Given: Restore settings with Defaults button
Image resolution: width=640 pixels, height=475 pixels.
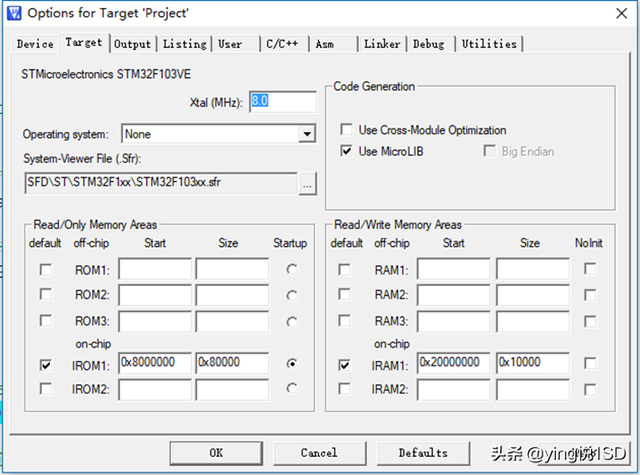Looking at the screenshot, I should 423,453.
